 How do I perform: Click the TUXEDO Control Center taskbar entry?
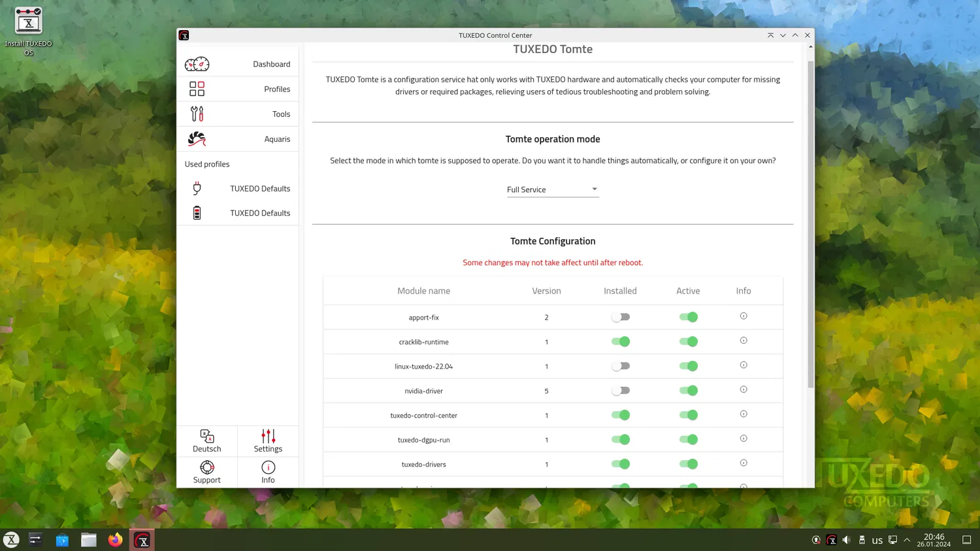[x=142, y=540]
